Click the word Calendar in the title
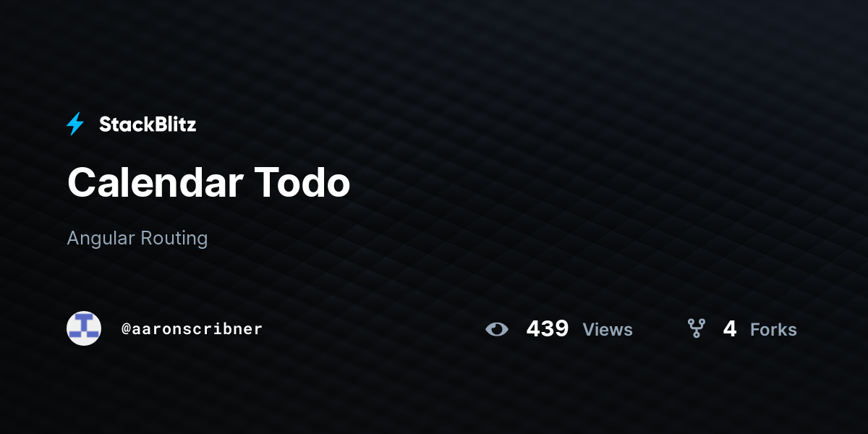 coord(155,182)
